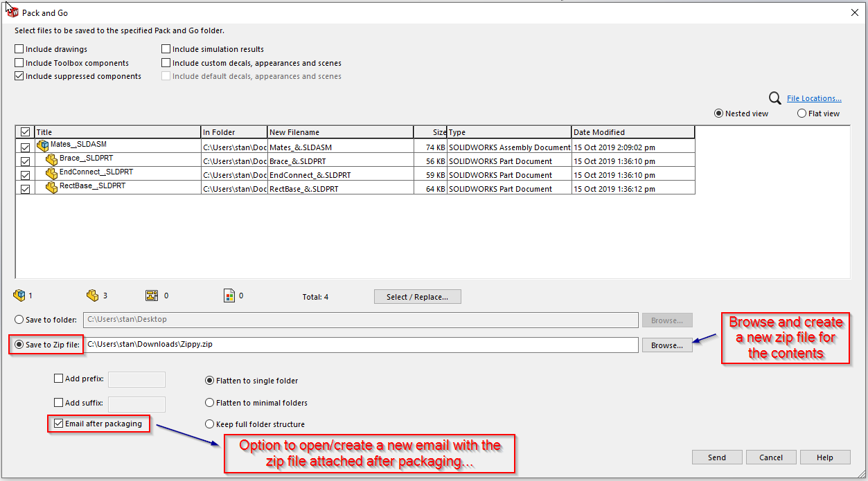Click the 15 Oct 2019 2:09:02 pm date cell

tap(633, 147)
